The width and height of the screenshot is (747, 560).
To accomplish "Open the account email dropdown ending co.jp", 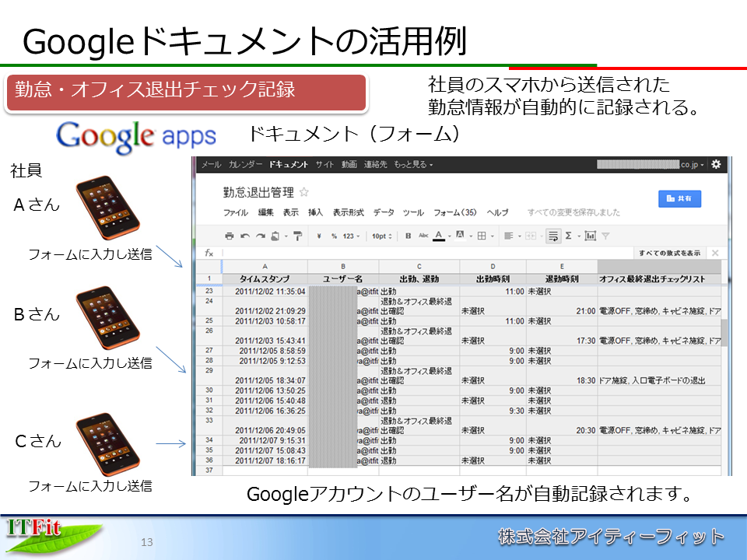I will [x=651, y=164].
